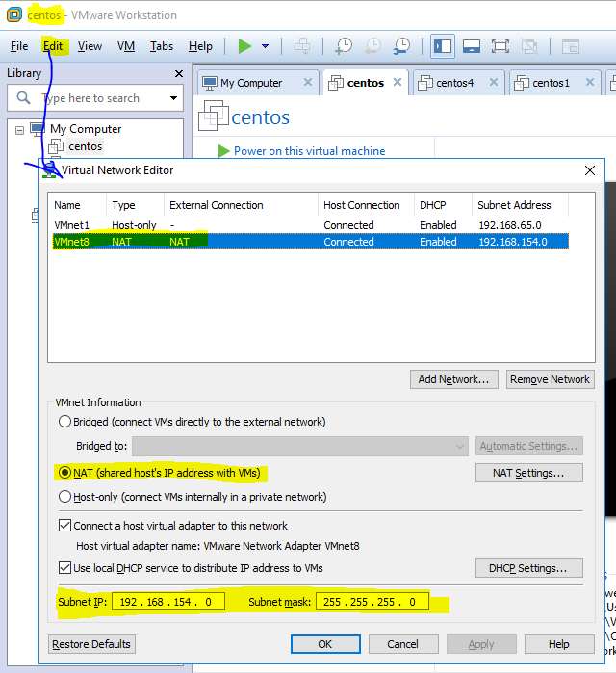The height and width of the screenshot is (673, 616).
Task: Select the VMnet8 NAT network row
Action: [311, 242]
